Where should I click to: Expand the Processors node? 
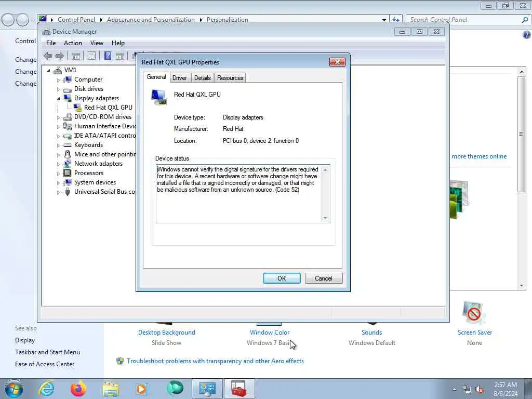(x=58, y=174)
